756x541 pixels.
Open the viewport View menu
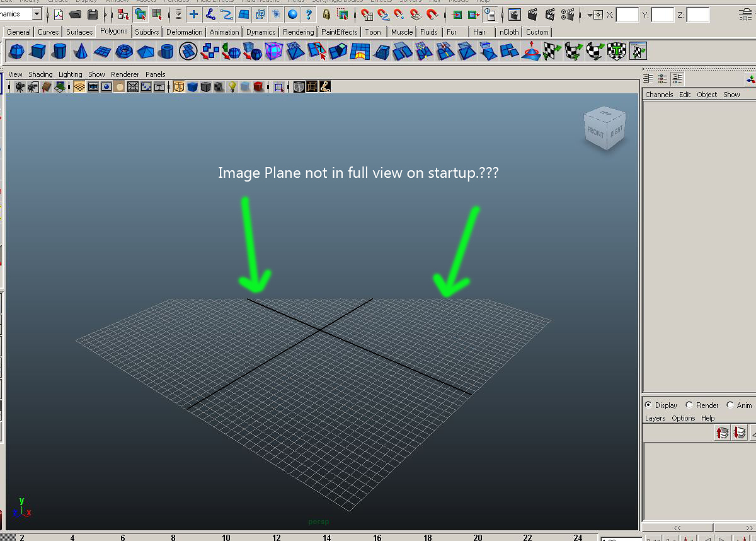15,74
